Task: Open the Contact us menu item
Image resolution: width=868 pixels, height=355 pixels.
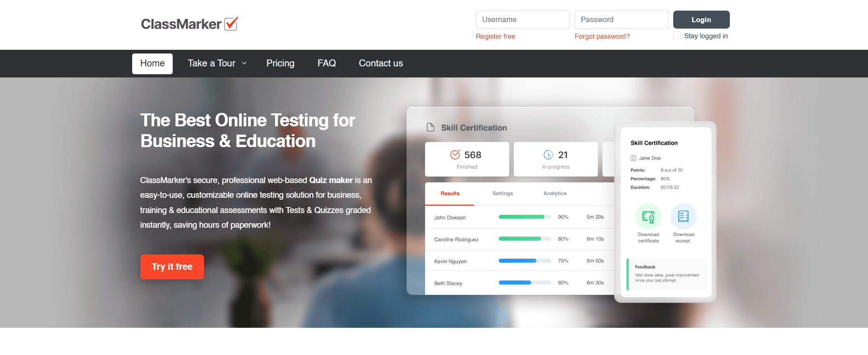Action: (381, 63)
